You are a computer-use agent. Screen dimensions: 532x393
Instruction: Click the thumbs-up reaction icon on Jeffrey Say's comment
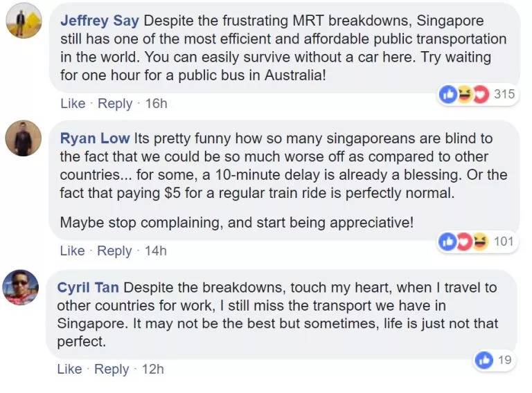pos(449,94)
